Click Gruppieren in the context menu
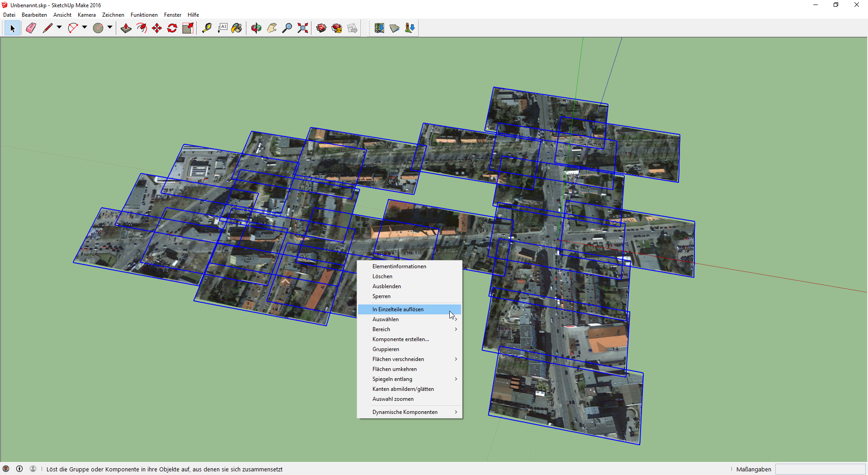This screenshot has width=868, height=475. (x=386, y=349)
